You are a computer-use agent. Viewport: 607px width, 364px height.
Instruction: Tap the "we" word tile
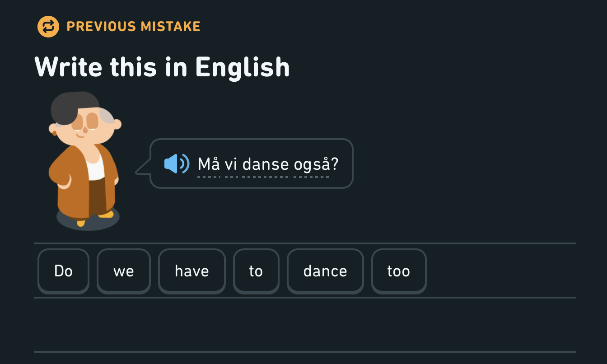coord(123,271)
